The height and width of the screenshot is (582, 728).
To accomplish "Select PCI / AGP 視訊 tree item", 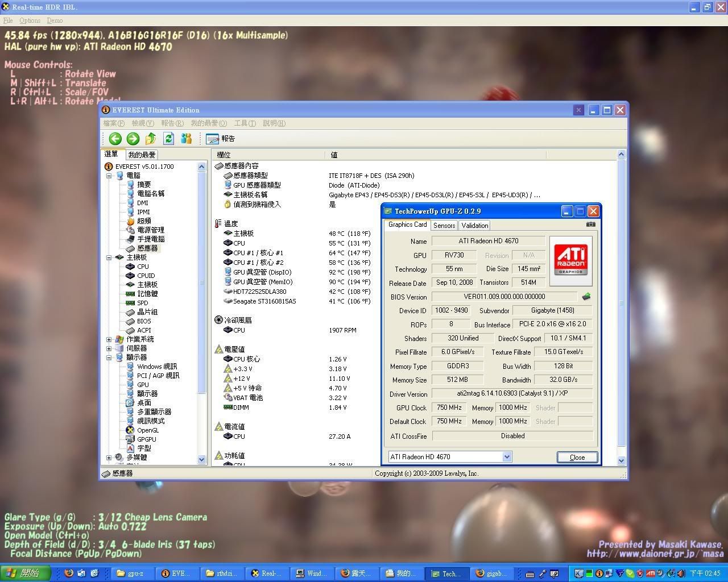I will pos(158,376).
